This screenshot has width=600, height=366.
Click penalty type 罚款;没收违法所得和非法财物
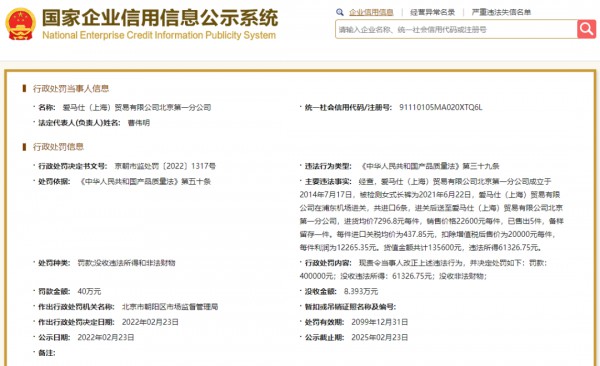[126, 263]
